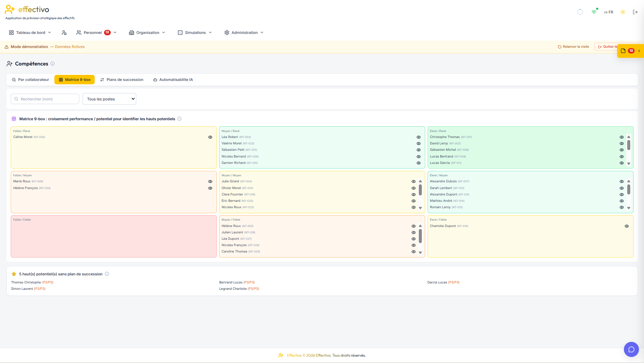Click the Administration gear icon
Viewport: 644px width, 363px height.
tap(227, 33)
